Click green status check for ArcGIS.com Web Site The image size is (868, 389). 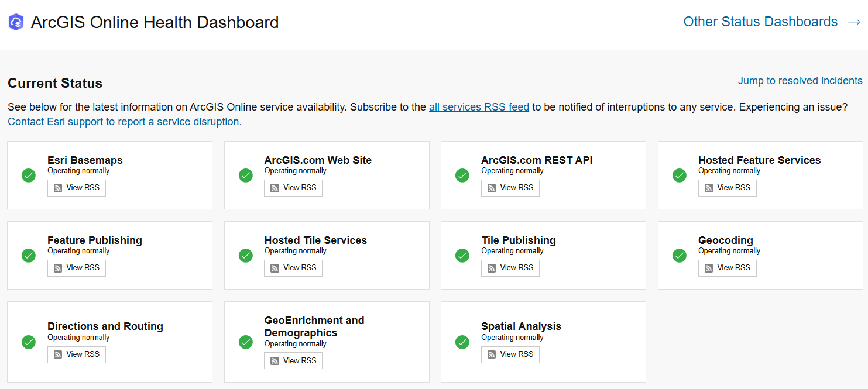coord(246,175)
